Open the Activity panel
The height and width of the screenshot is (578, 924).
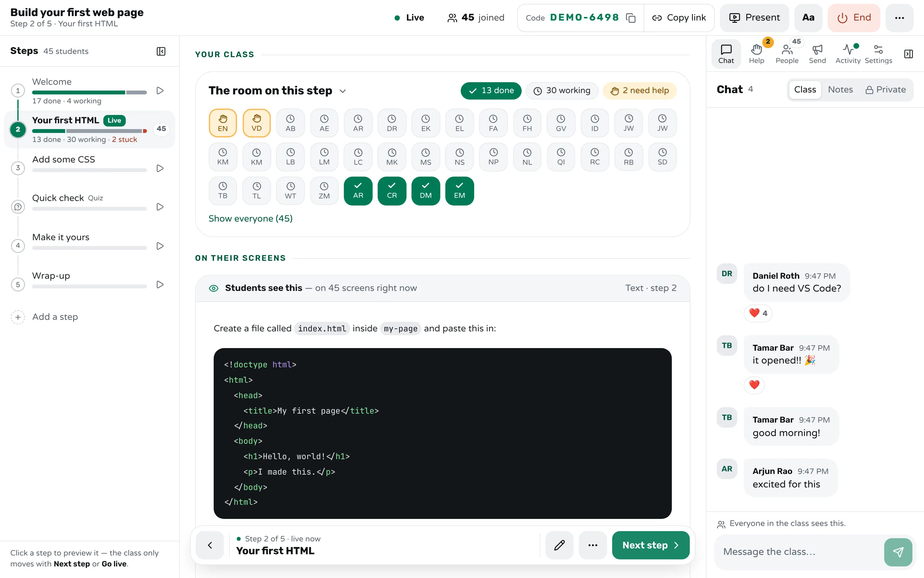coord(848,54)
